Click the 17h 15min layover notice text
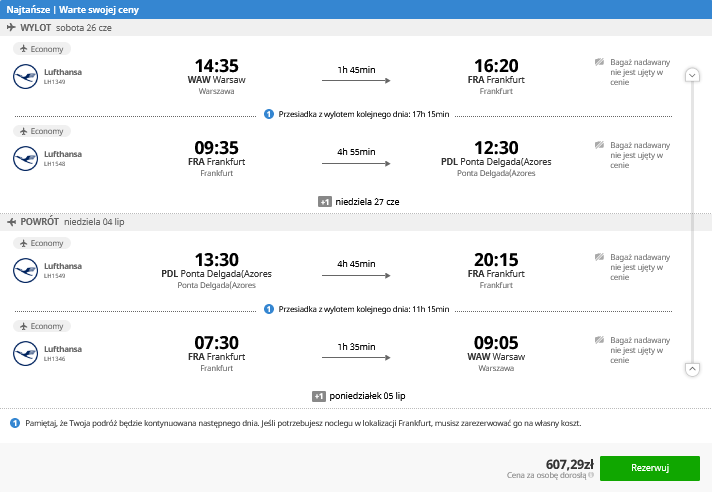Screen dimensions: 712x492 (364, 114)
